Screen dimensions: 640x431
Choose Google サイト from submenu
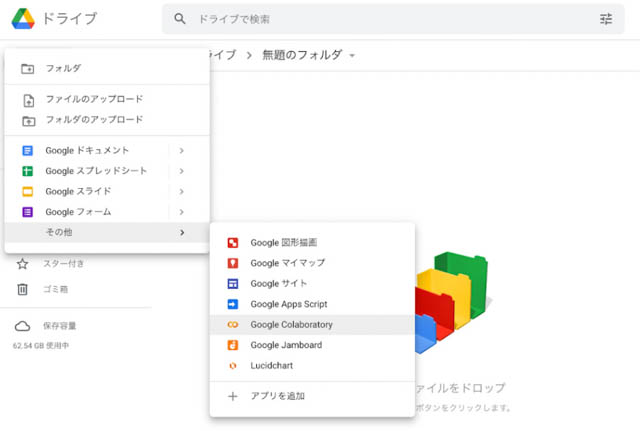coord(312,284)
